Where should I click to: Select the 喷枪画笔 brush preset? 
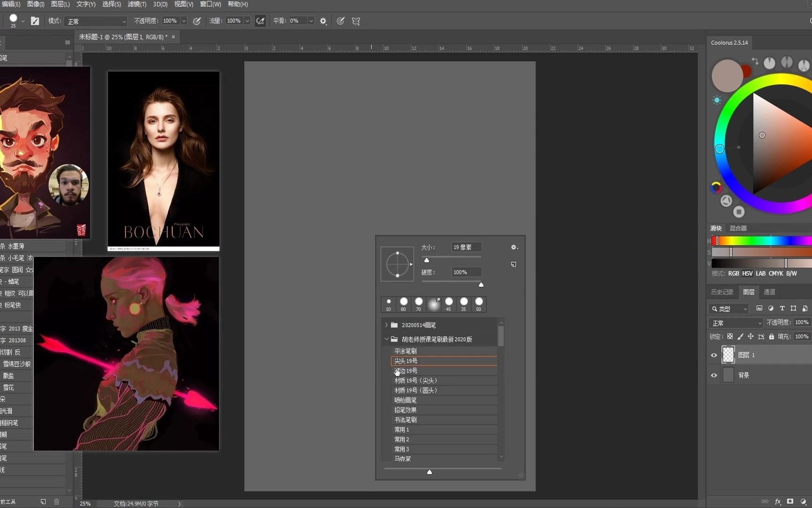pyautogui.click(x=406, y=400)
